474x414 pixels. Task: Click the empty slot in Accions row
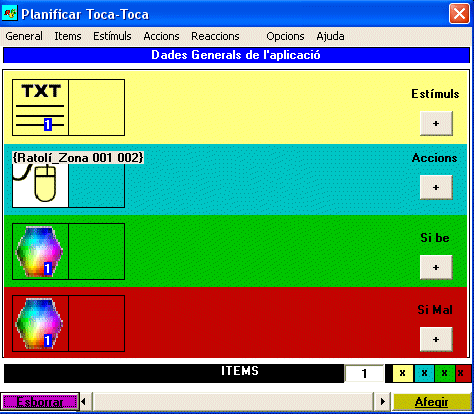pyautogui.click(x=97, y=185)
